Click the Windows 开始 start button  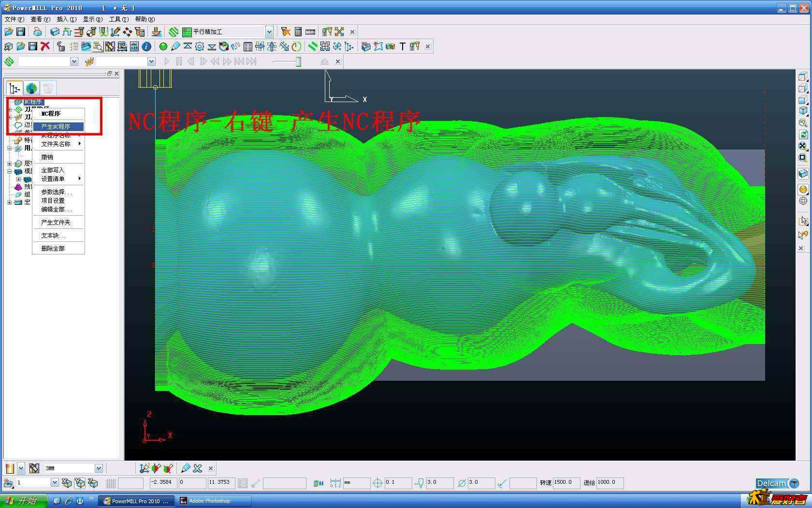click(x=23, y=501)
